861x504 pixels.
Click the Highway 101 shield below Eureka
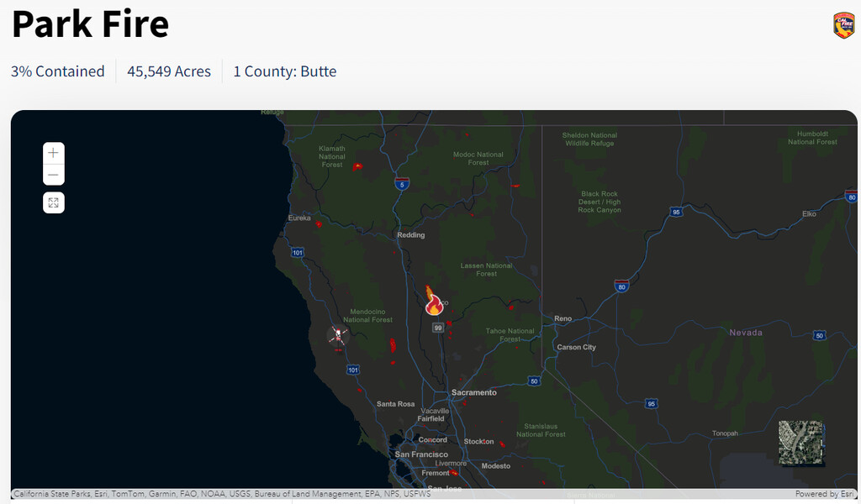point(298,253)
